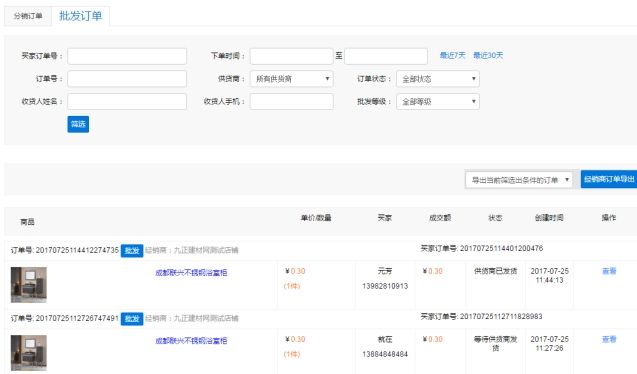The width and height of the screenshot is (637, 374).
Task: Click the (1件) quantity in the 11:27:26 order
Action: (x=292, y=355)
